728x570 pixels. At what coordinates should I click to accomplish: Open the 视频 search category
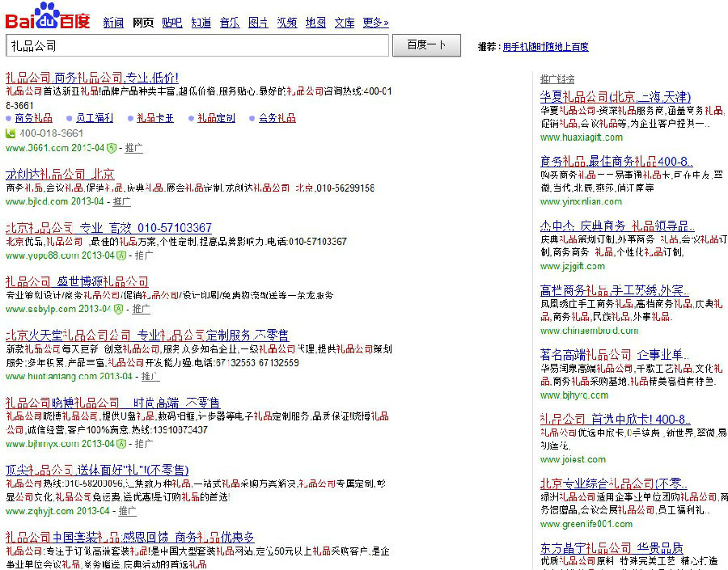coord(287,23)
